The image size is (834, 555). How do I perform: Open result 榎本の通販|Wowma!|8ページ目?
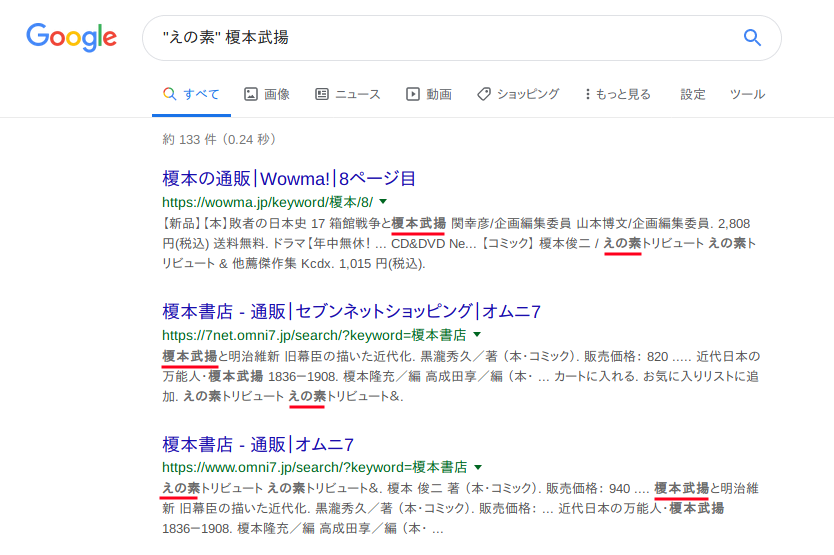[289, 178]
